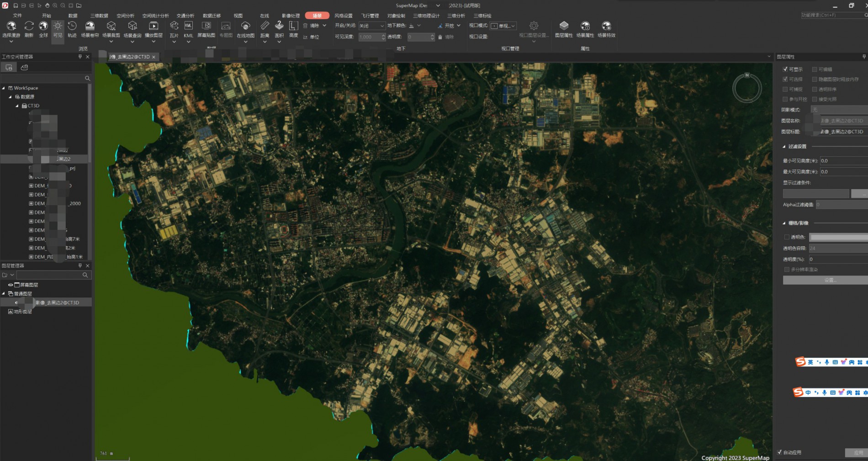The image size is (868, 461).
Task: Measure area with the 面积 tool
Action: (x=279, y=30)
